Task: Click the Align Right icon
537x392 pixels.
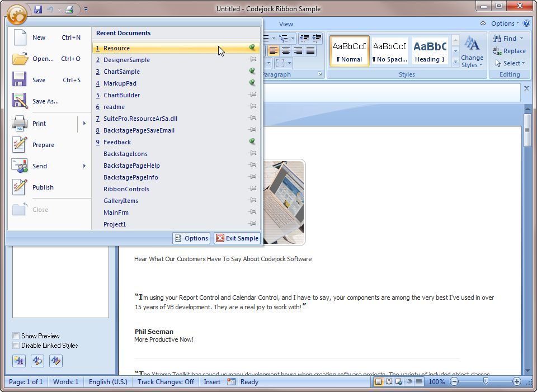Action: click(298, 51)
